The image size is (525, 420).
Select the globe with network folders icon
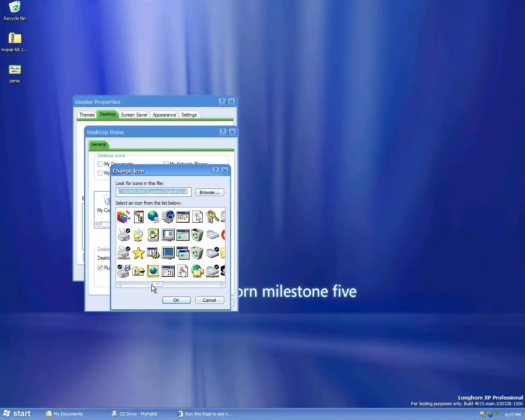197,271
